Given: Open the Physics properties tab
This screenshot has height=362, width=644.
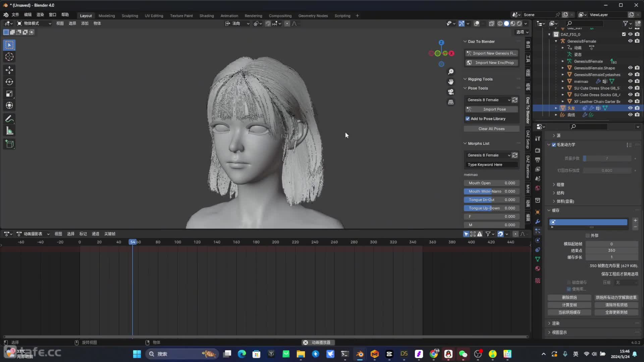Looking at the screenshot, I should [x=538, y=240].
